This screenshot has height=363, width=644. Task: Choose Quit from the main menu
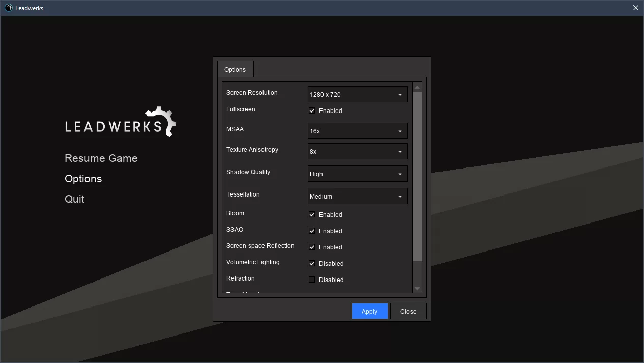click(75, 199)
